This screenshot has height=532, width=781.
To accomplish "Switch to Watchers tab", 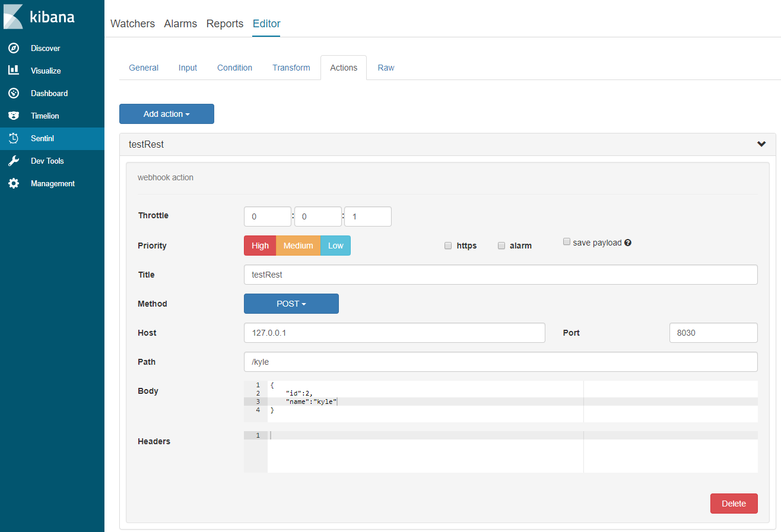I will pos(132,24).
